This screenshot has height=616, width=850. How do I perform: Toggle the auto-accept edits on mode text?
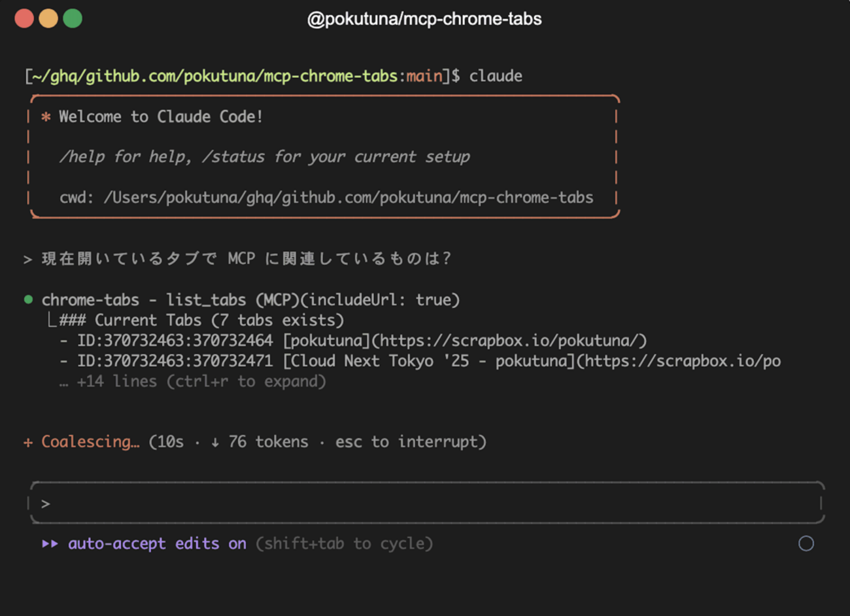click(157, 543)
